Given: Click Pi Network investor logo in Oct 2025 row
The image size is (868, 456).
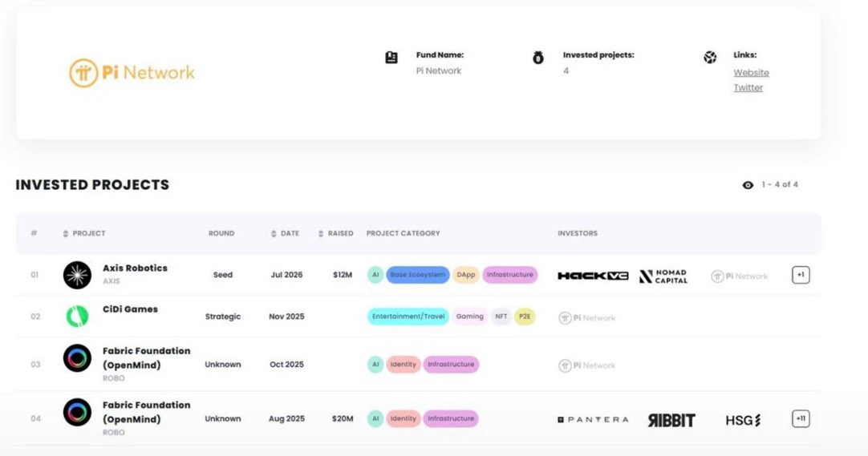Looking at the screenshot, I should point(586,366).
